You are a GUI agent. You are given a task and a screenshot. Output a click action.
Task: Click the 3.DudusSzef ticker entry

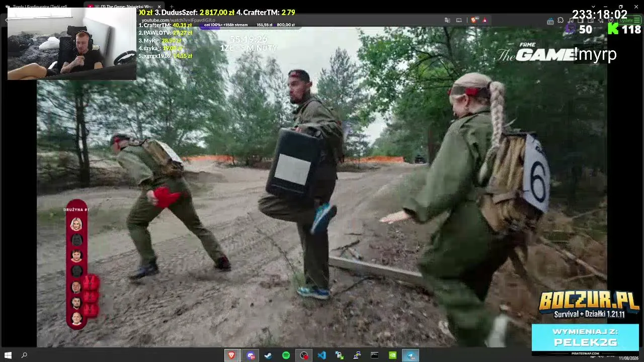tap(194, 12)
